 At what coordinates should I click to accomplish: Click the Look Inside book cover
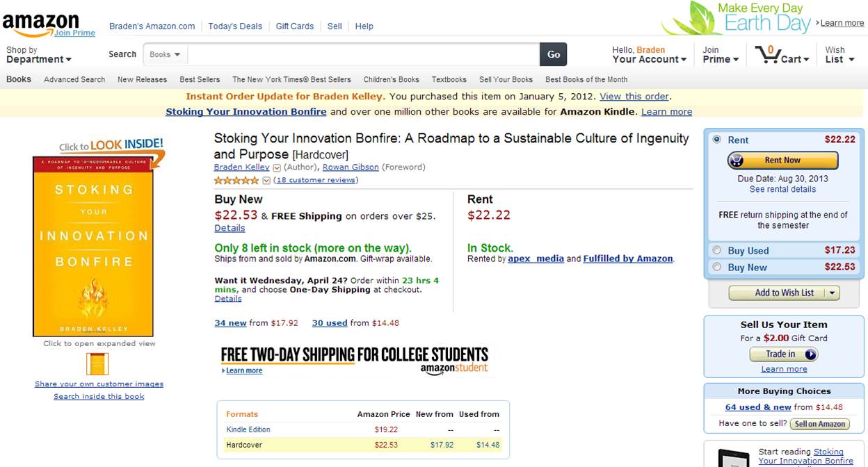[x=93, y=247]
